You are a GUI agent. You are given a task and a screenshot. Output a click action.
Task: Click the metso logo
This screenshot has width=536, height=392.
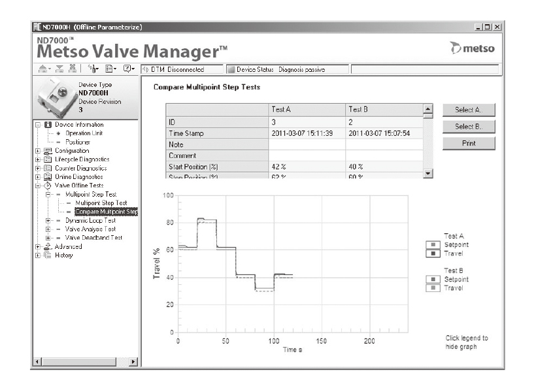pyautogui.click(x=472, y=48)
